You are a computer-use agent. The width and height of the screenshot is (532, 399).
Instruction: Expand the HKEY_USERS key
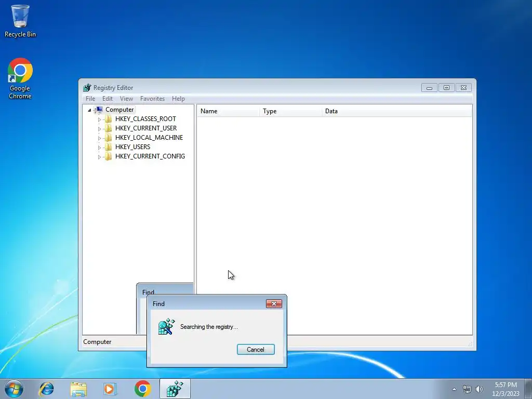point(99,147)
